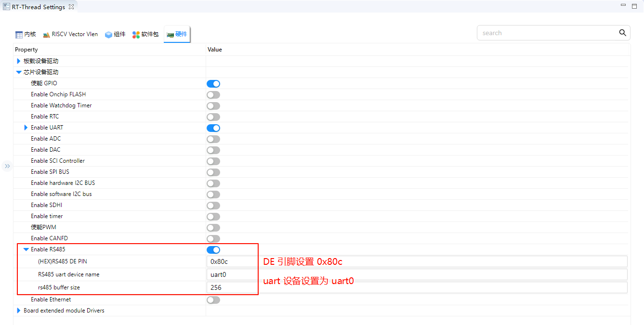Close the RT-Thread Settings tab
644x325 pixels.
[71, 7]
